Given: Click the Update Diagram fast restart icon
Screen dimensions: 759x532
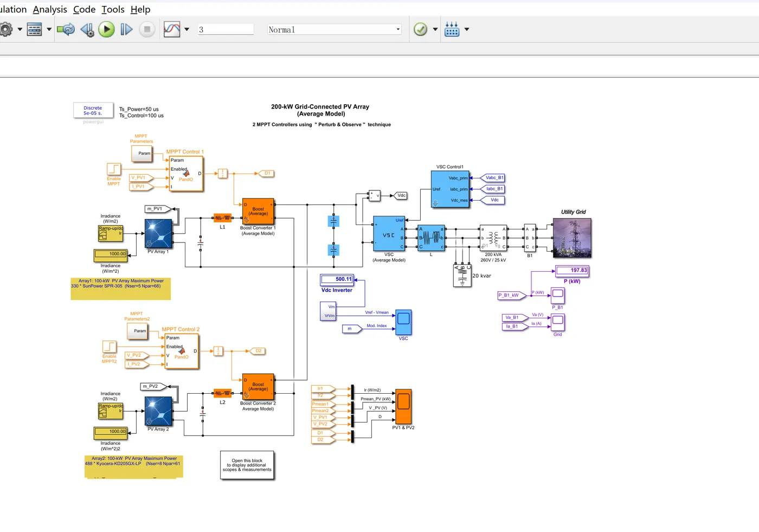Looking at the screenshot, I should click(x=66, y=29).
